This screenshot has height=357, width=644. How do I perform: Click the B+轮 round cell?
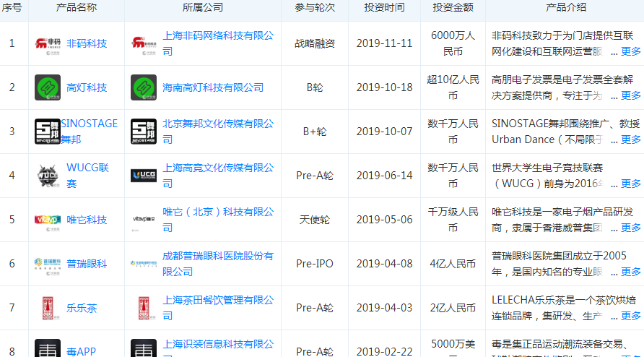pos(315,132)
